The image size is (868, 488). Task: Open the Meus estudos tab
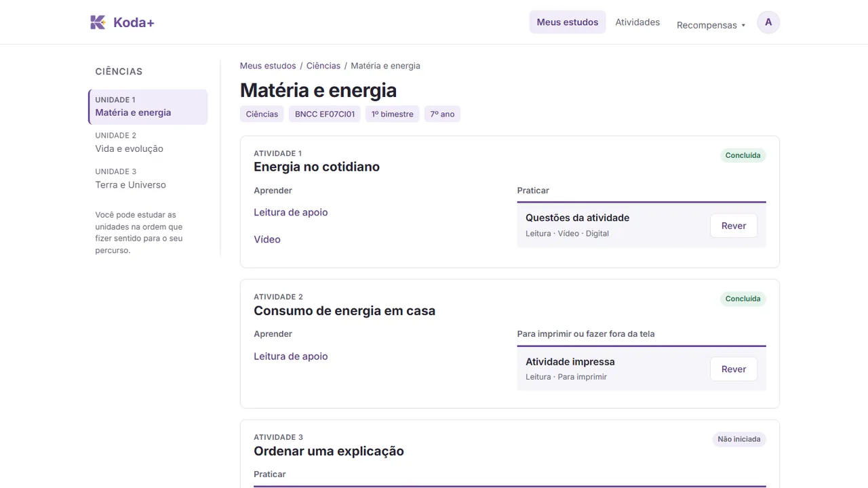(568, 22)
